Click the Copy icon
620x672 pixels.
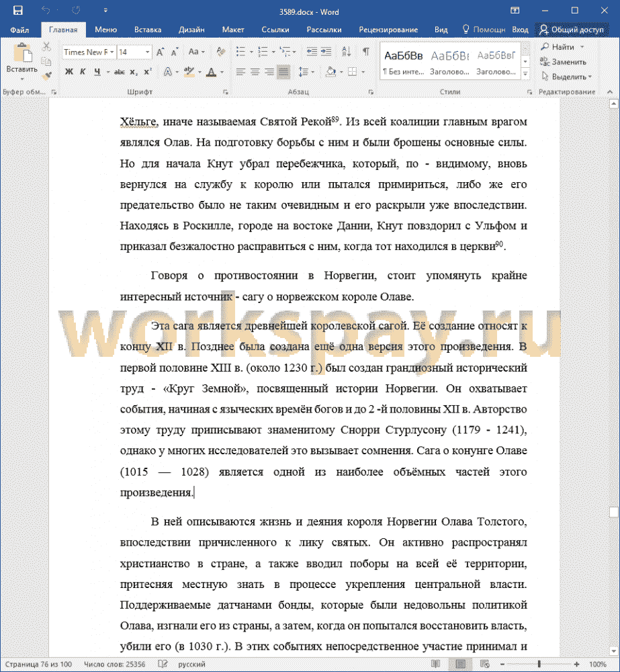tap(47, 61)
